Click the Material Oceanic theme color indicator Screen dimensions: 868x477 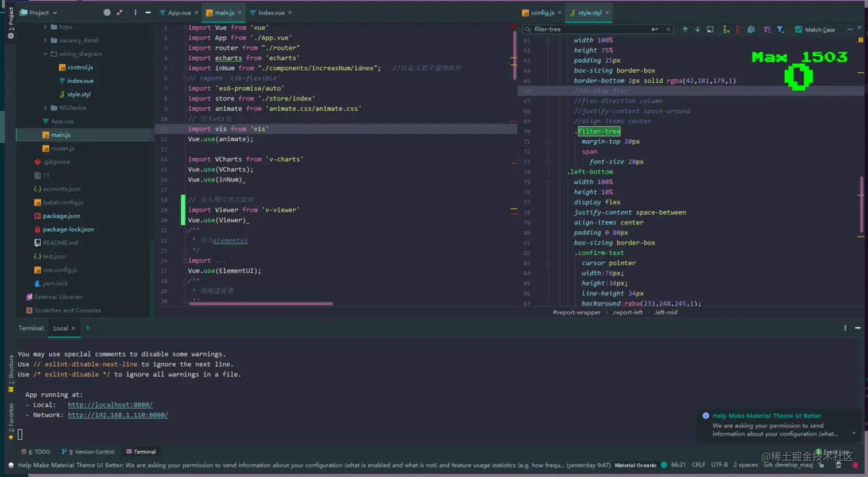(664, 465)
